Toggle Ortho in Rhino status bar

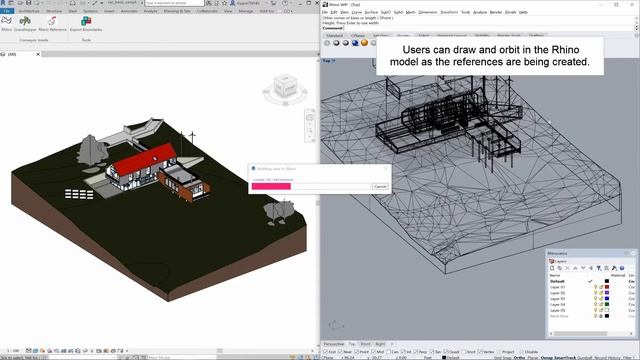[x=519, y=358]
